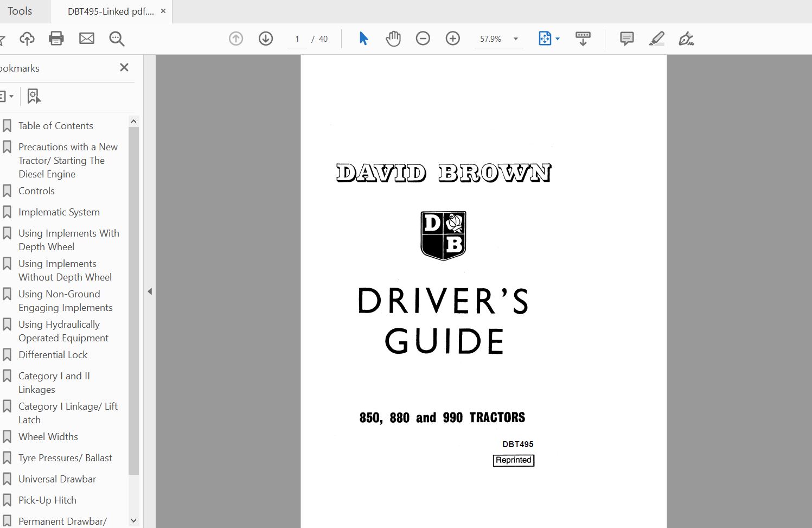The height and width of the screenshot is (528, 812).
Task: Click the page number input field
Action: tap(297, 39)
